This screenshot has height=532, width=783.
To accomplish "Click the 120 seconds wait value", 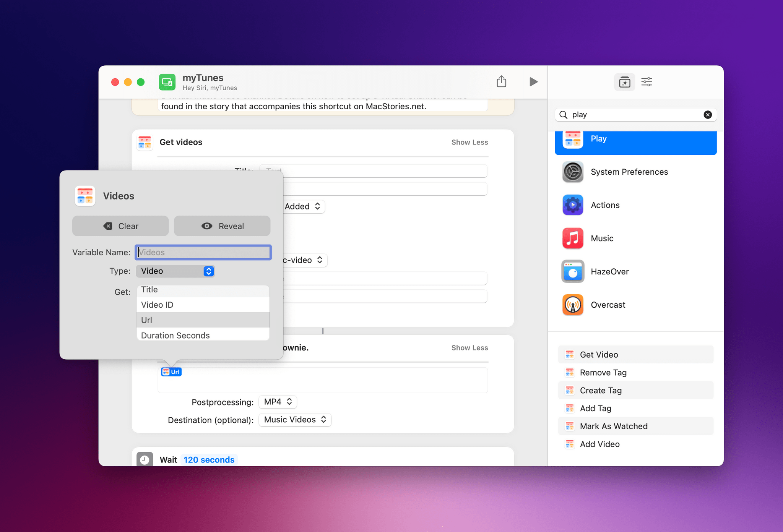I will click(x=209, y=460).
